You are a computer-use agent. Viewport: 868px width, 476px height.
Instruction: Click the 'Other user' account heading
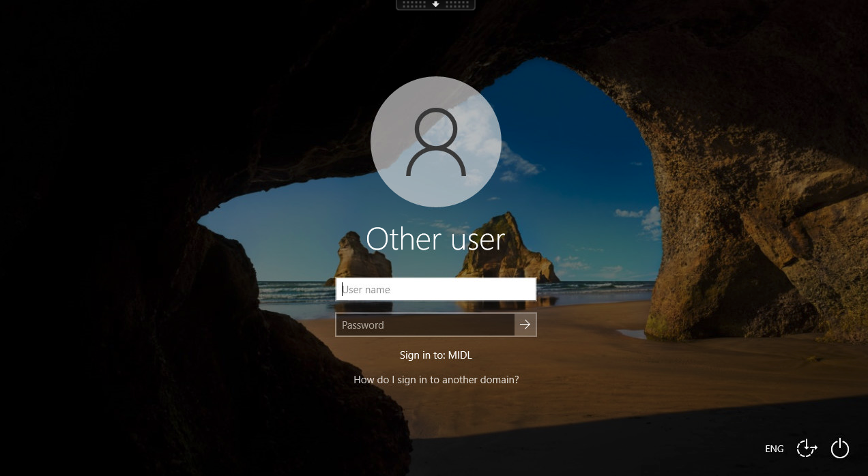tap(435, 239)
